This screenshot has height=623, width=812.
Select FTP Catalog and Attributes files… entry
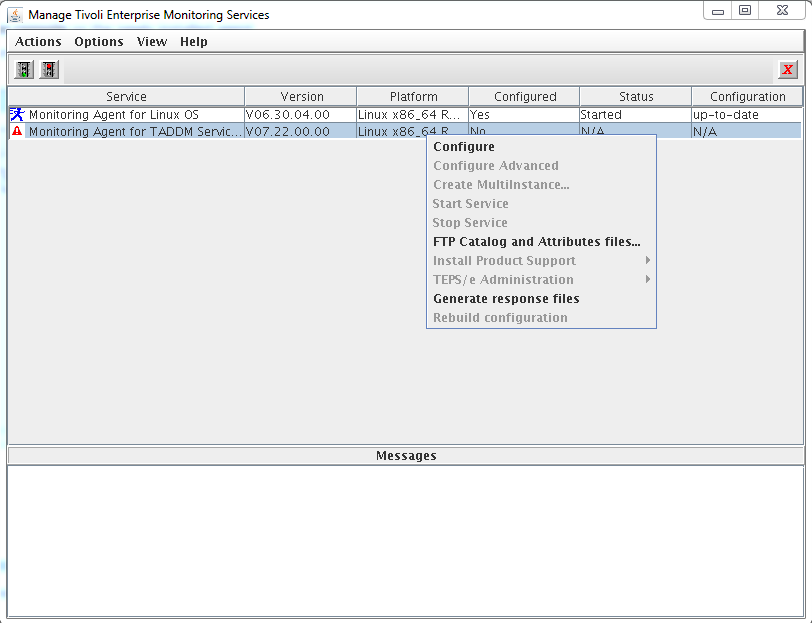[541, 241]
